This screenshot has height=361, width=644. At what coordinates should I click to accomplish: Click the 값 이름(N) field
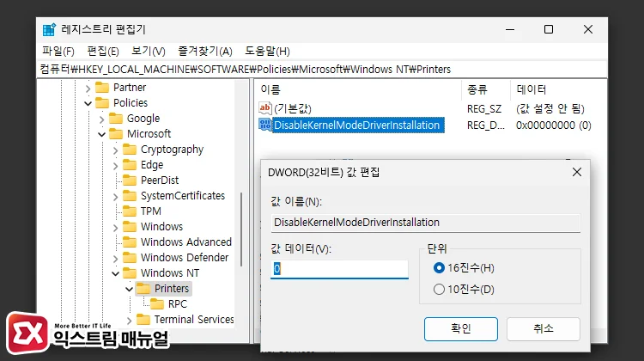click(x=426, y=223)
